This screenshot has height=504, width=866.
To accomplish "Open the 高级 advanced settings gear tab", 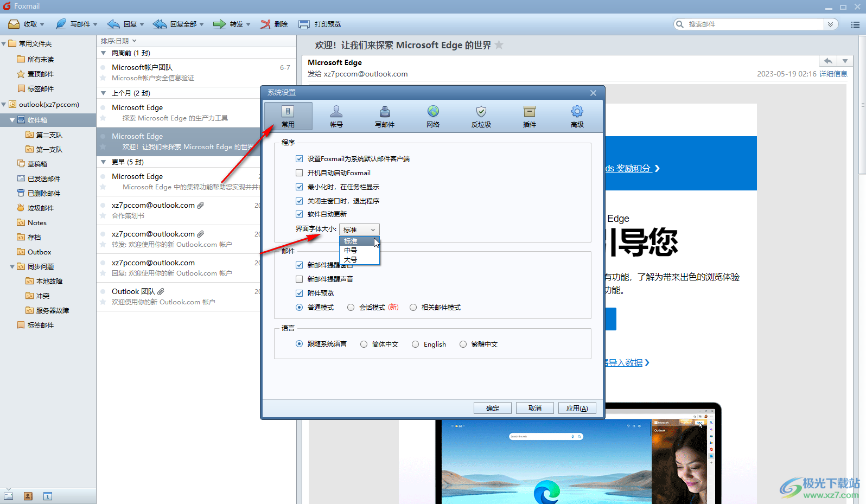I will tap(577, 116).
